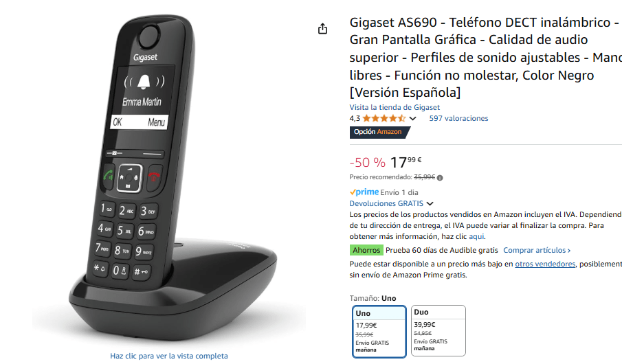This screenshot has width=622, height=364.
Task: Open Visita la tienda de Gigaset link
Action: 395,107
